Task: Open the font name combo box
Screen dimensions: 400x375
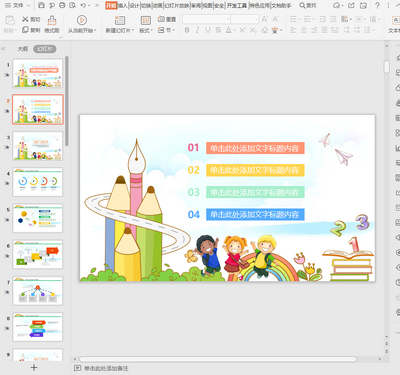Action: 206,19
